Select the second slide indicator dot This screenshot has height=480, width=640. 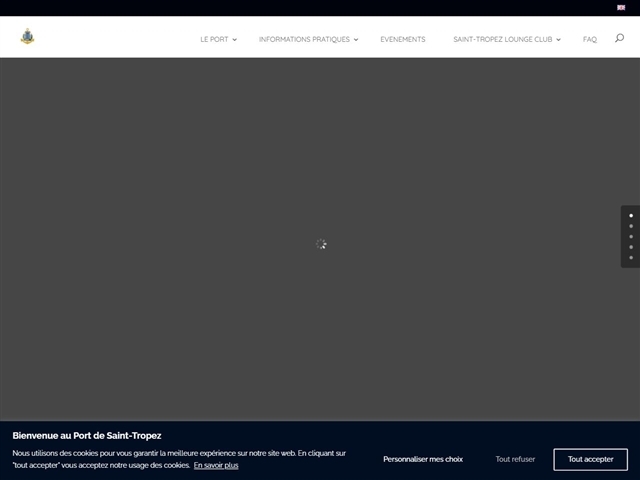631,226
